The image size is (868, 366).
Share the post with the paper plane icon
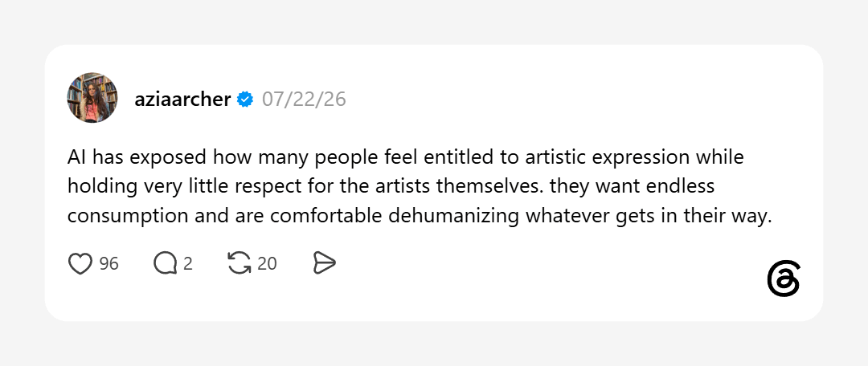(325, 264)
